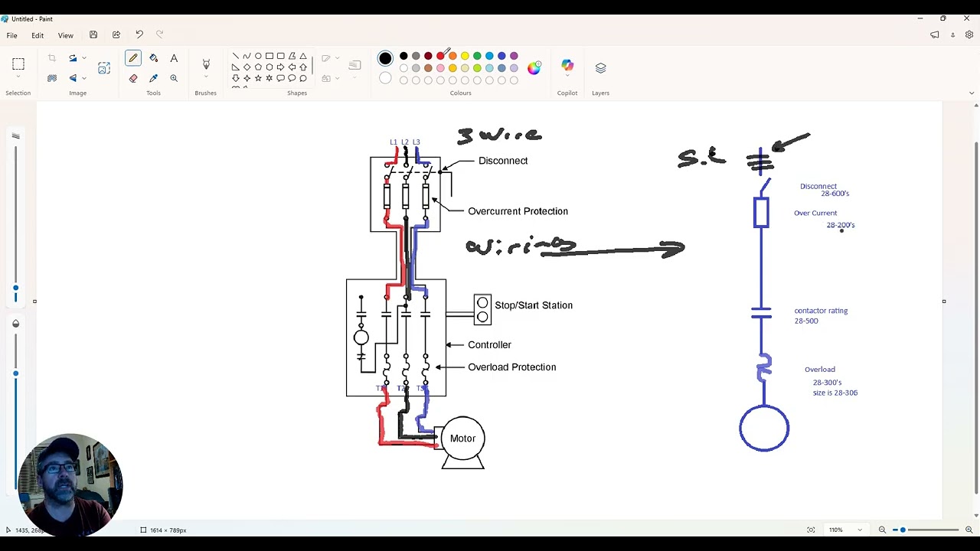980x551 pixels.
Task: Pick the black colour swatch
Action: pyautogui.click(x=403, y=56)
